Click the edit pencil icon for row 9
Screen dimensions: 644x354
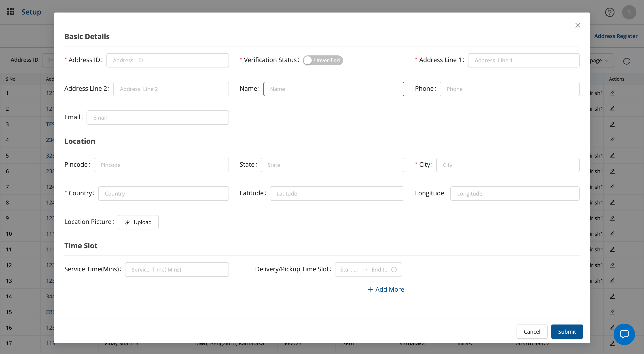coord(612,218)
